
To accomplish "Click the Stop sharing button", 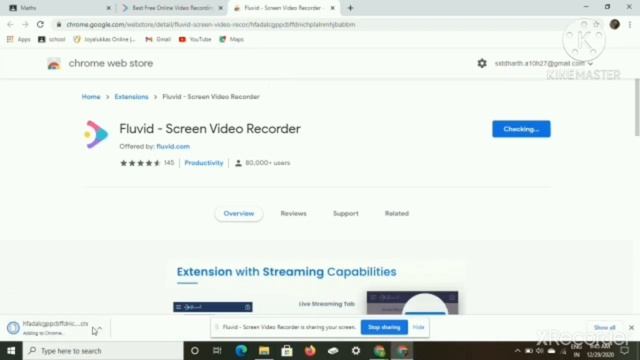I will coord(384,327).
